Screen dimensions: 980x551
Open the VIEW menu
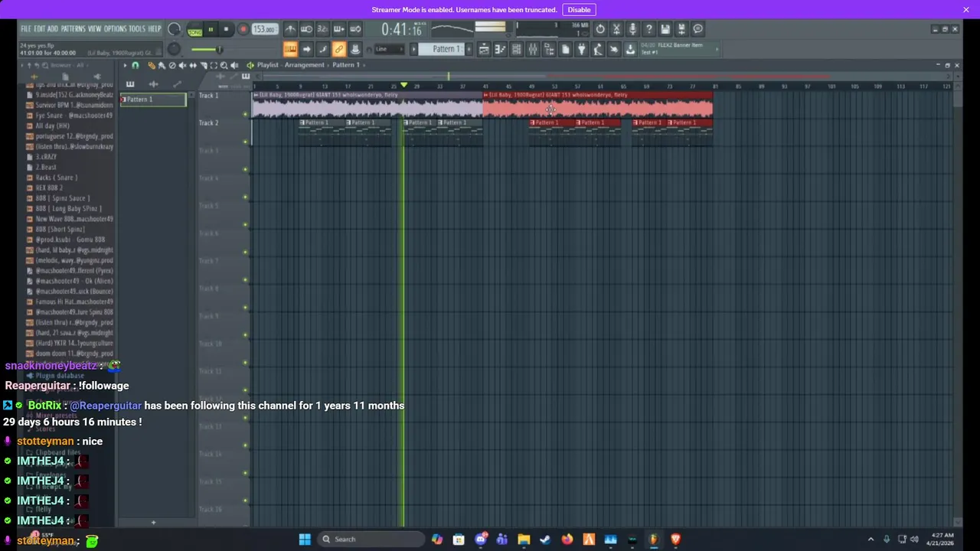[x=94, y=29]
